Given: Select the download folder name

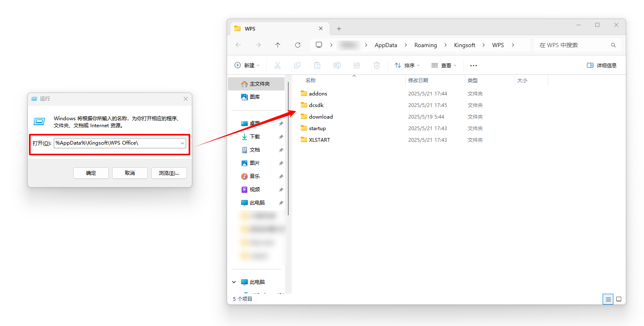Looking at the screenshot, I should (321, 117).
